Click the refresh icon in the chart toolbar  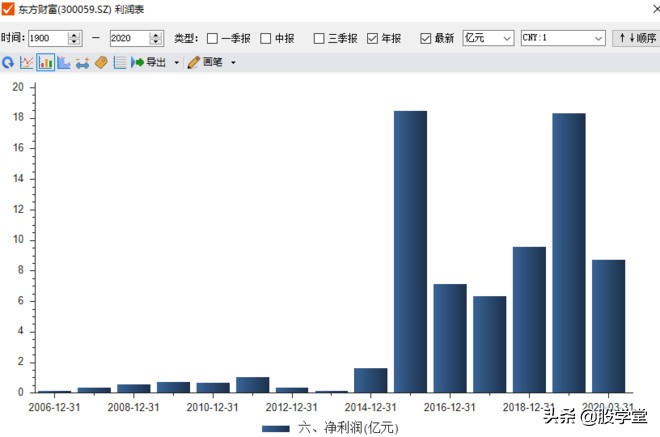(x=8, y=63)
